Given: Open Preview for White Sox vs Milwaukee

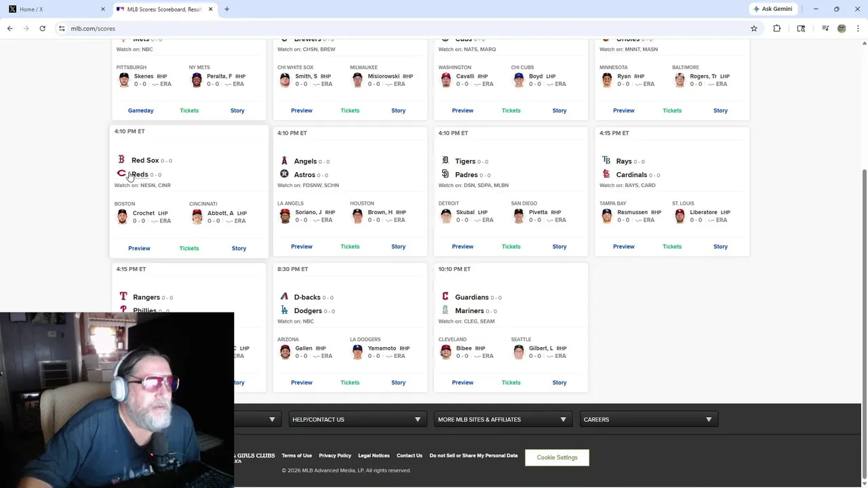Looking at the screenshot, I should click(302, 110).
